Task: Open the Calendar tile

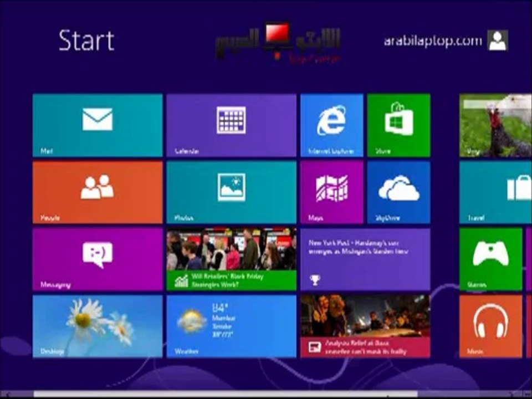Action: [x=231, y=125]
